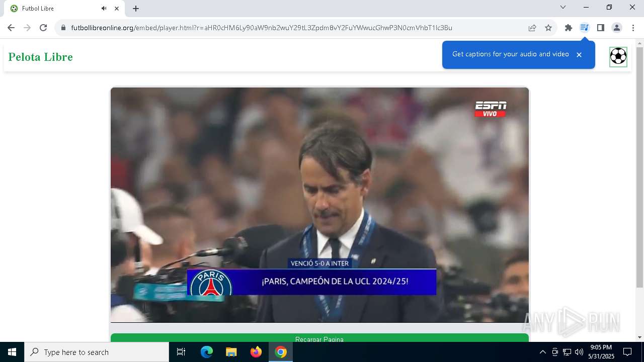Click the Recargar Pagina button
Viewport: 644px width, 362px height.
click(x=319, y=338)
